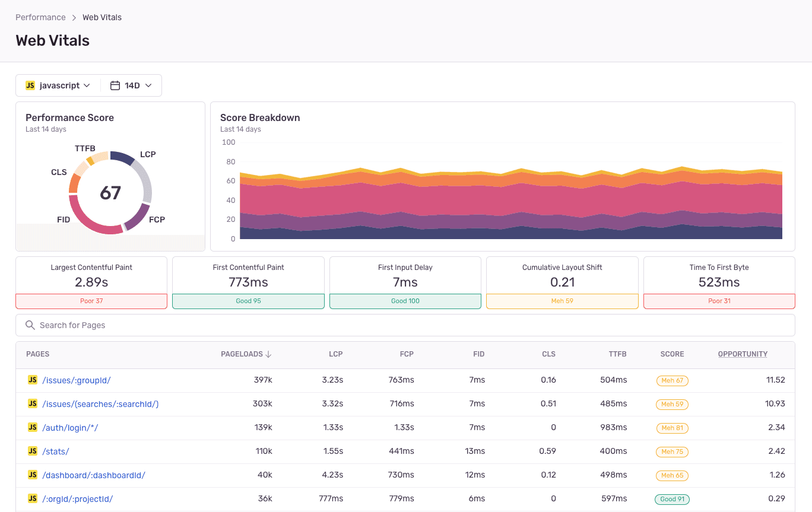Open the /stats/ page link
812x512 pixels.
coord(56,451)
